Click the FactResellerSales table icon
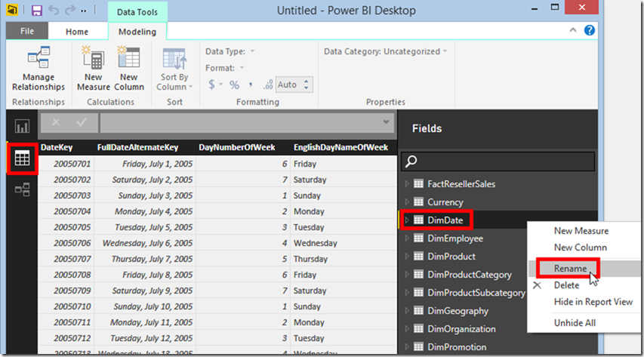Screen dimensions: 644x357 tap(418, 183)
